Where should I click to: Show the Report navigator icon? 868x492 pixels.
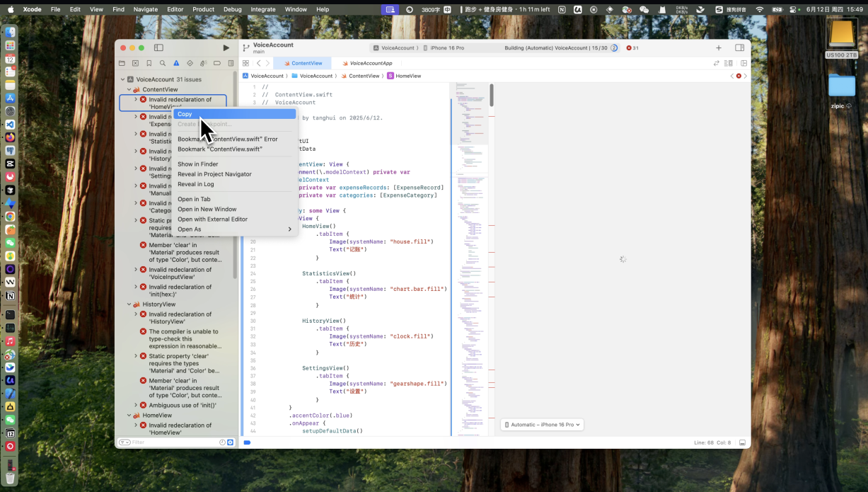pos(230,63)
